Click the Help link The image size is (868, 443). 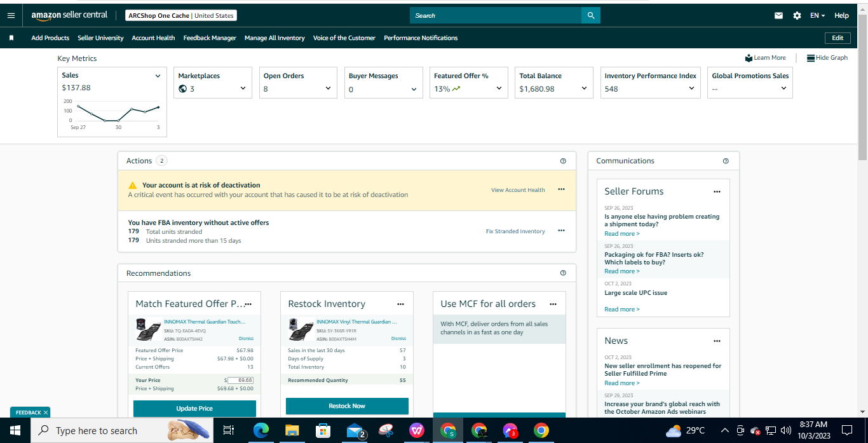point(841,15)
